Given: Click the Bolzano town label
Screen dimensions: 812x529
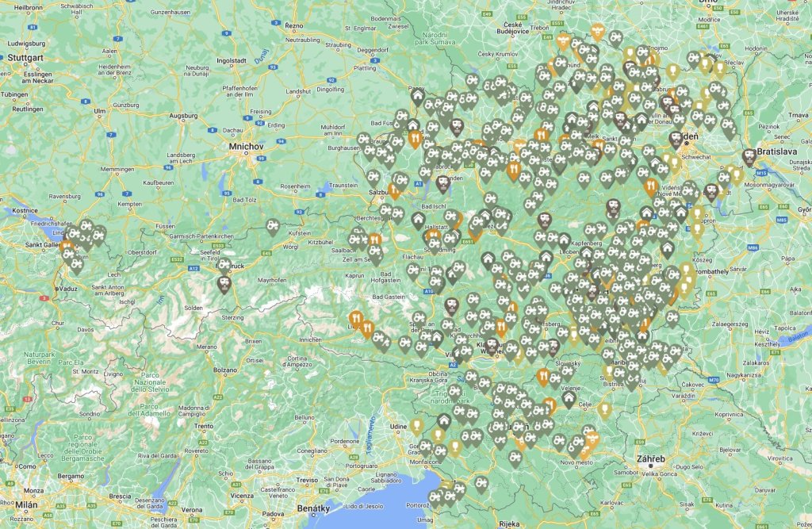Looking at the screenshot, I should point(224,369).
